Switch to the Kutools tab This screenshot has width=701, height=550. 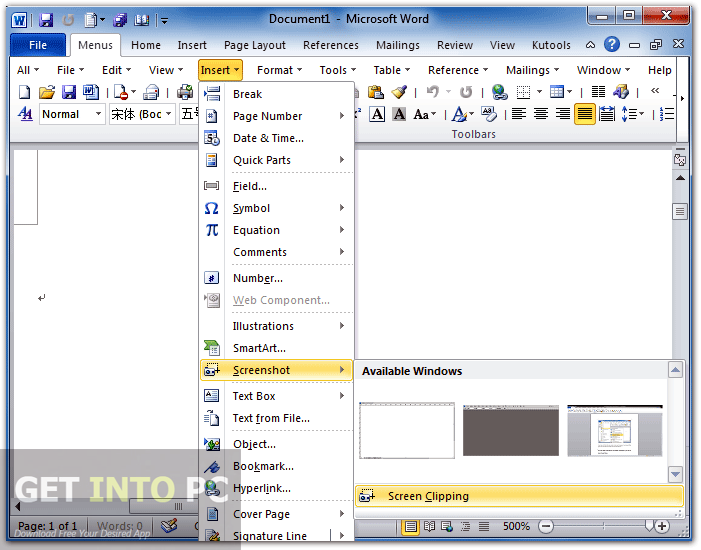pyautogui.click(x=551, y=45)
